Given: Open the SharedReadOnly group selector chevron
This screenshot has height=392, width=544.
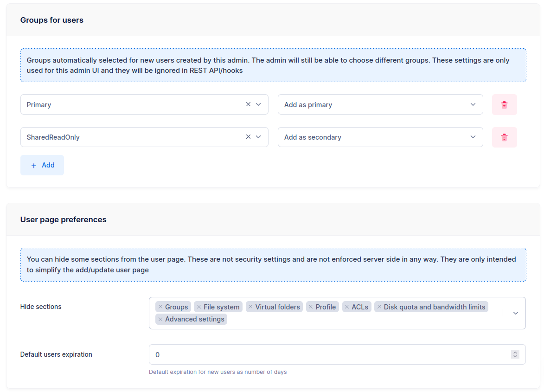Looking at the screenshot, I should 259,137.
